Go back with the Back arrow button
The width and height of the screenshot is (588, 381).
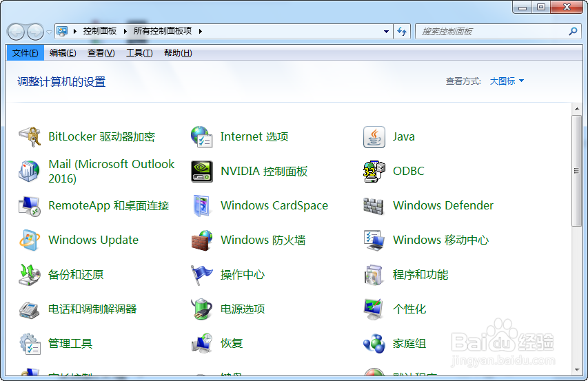[x=16, y=32]
